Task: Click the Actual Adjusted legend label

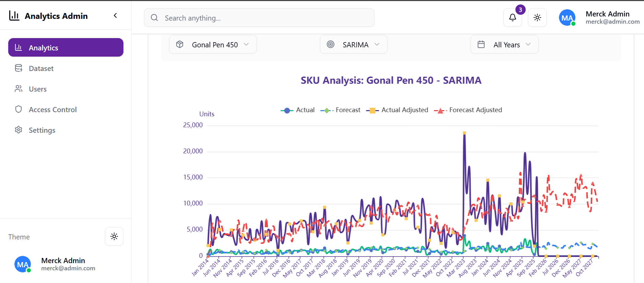Action: pos(405,110)
